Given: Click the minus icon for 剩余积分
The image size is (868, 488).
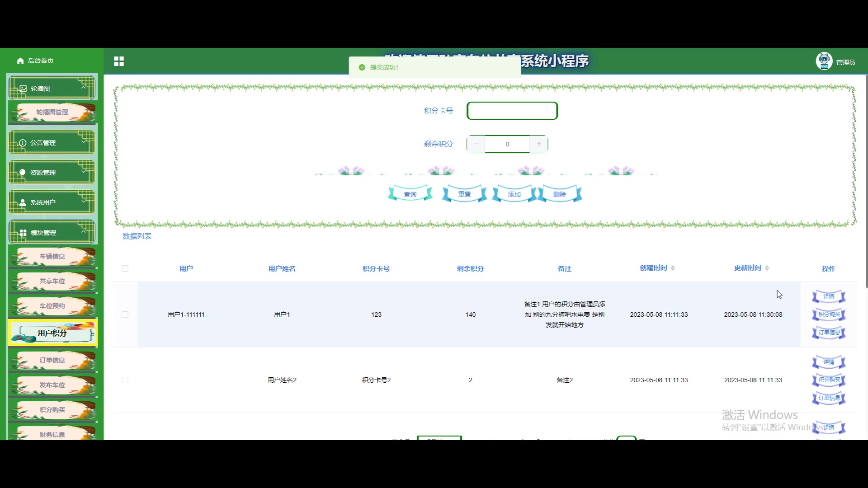Looking at the screenshot, I should 476,144.
